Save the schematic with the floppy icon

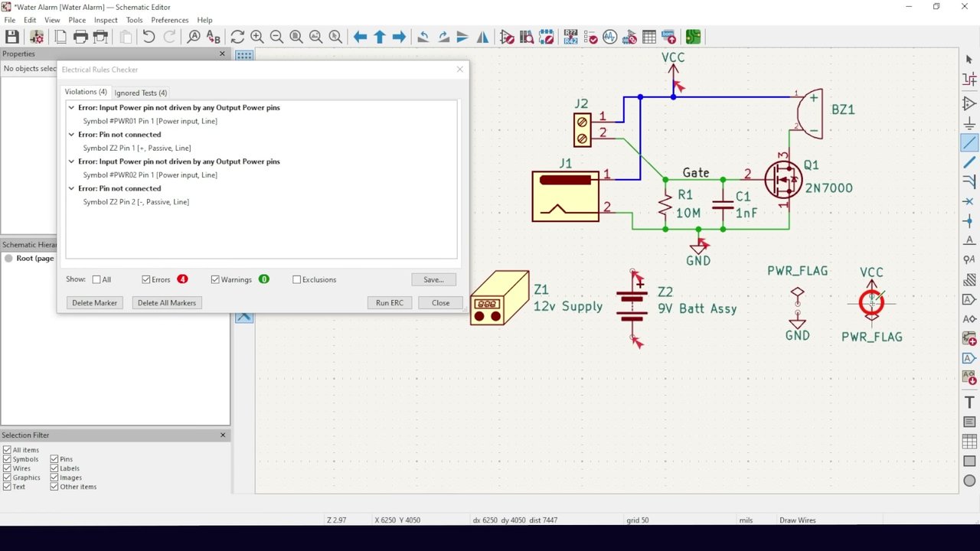tap(12, 37)
